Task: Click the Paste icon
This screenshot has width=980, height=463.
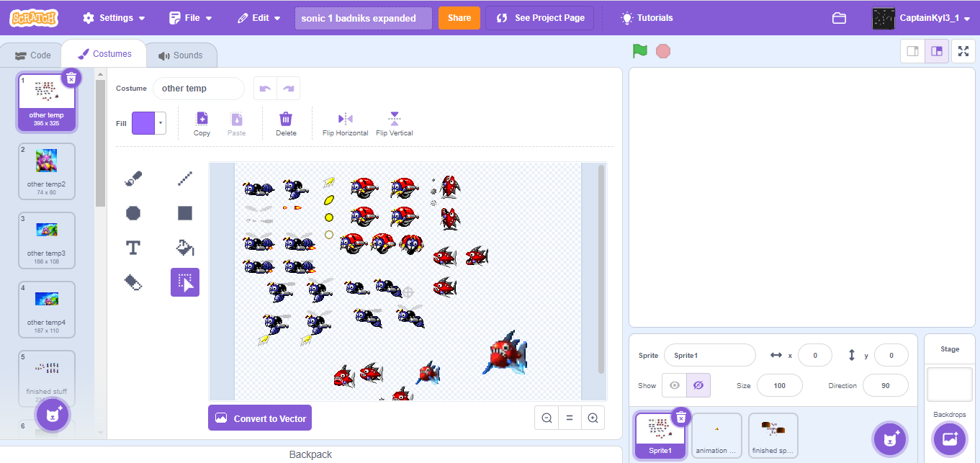Action: (236, 124)
